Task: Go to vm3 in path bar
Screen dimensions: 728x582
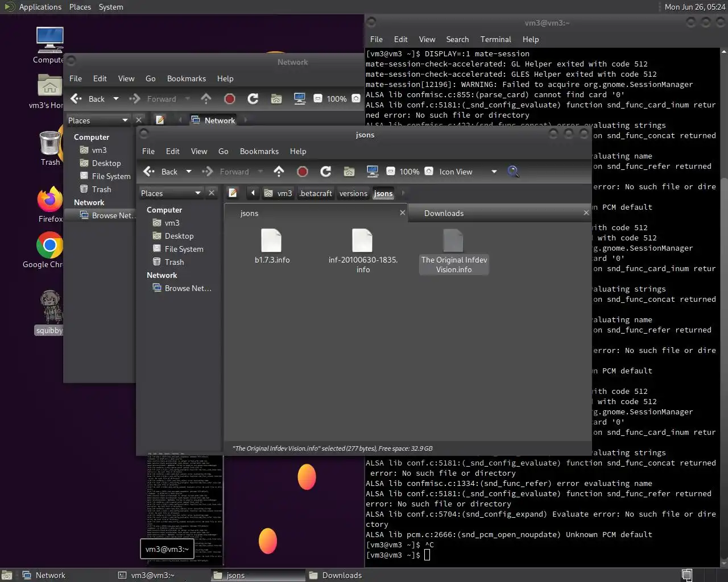Action: coord(278,193)
